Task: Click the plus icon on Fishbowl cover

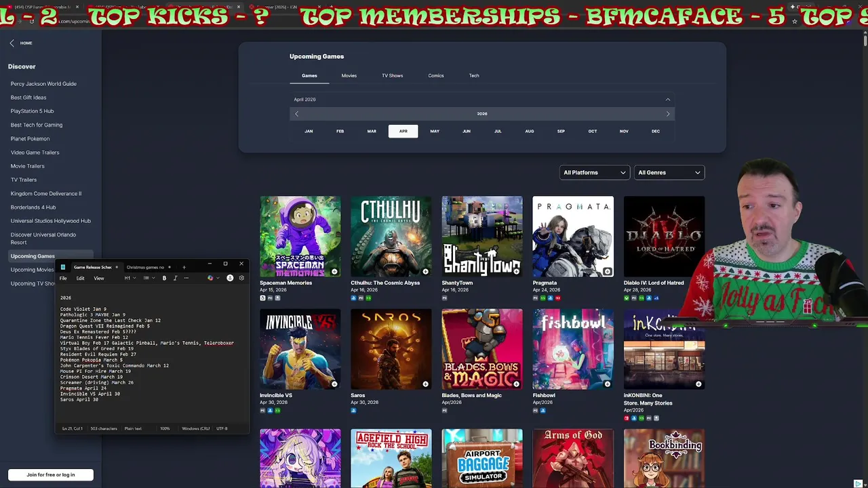Action: coord(607,384)
